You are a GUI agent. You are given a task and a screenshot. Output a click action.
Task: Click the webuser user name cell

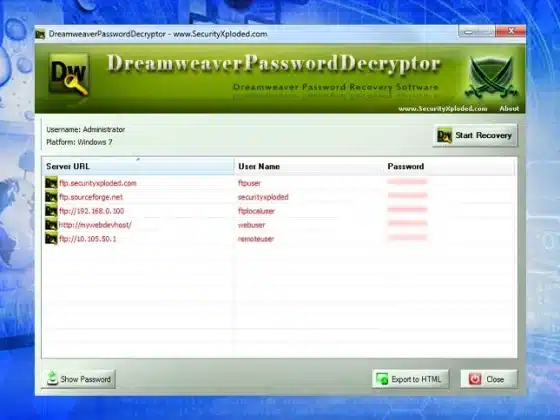click(251, 225)
